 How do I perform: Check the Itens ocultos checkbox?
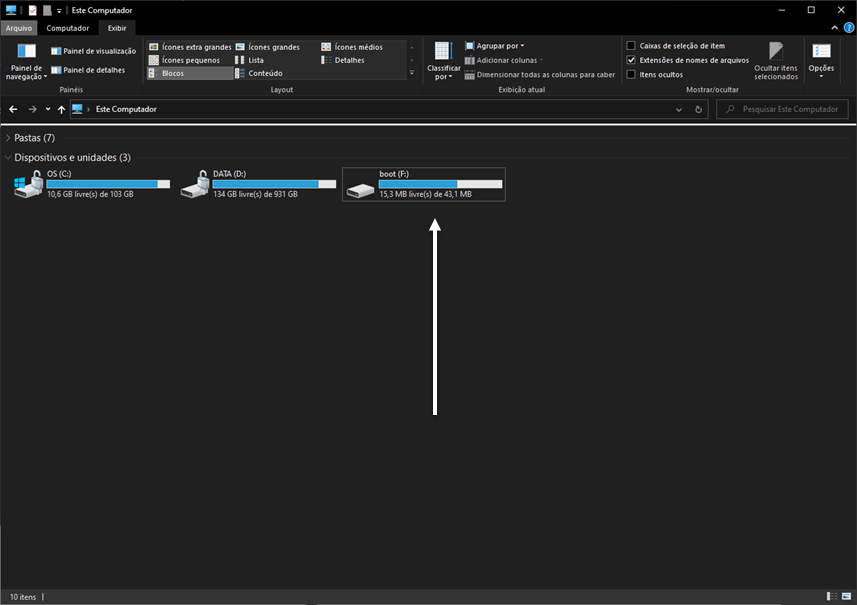(x=630, y=74)
